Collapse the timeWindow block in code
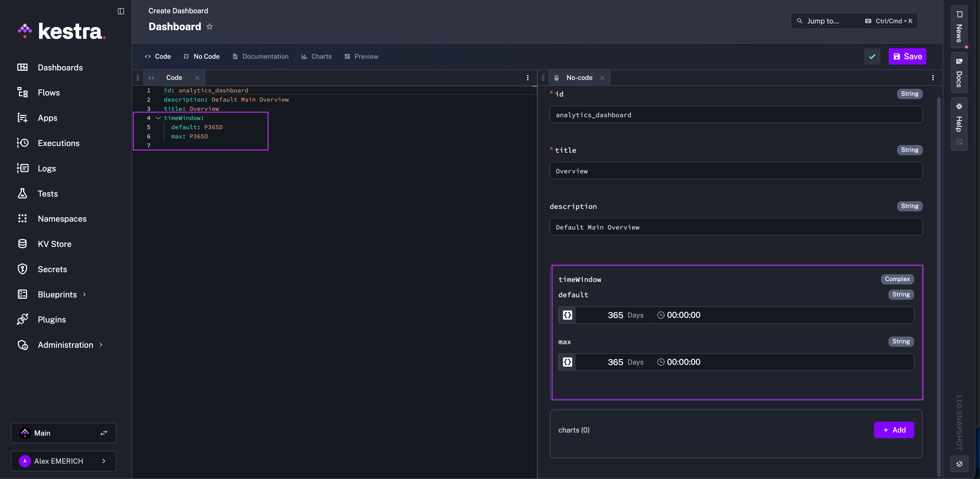Screen dimensions: 980x479 [158, 118]
